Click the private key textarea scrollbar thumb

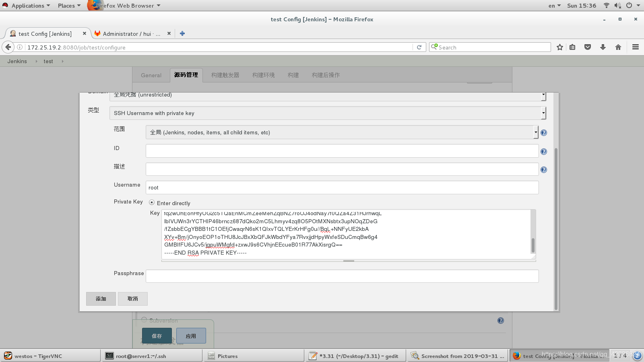[x=533, y=245]
